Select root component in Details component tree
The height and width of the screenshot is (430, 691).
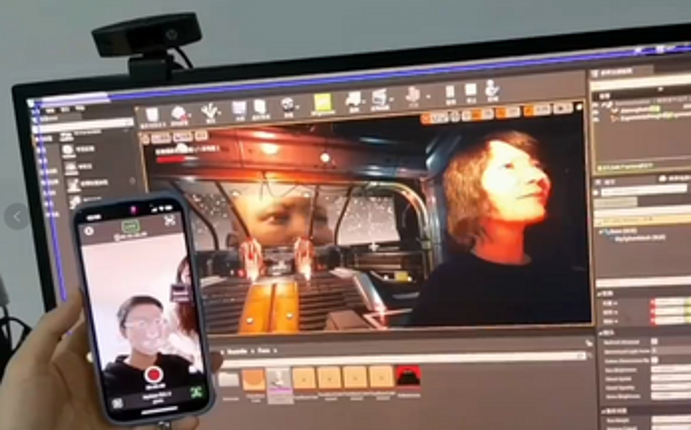(619, 231)
